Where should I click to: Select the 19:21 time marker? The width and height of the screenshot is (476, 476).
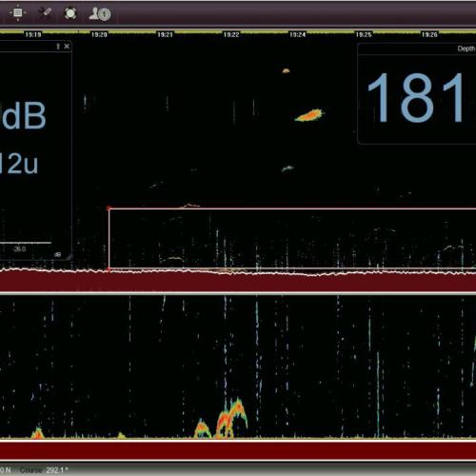pyautogui.click(x=165, y=34)
